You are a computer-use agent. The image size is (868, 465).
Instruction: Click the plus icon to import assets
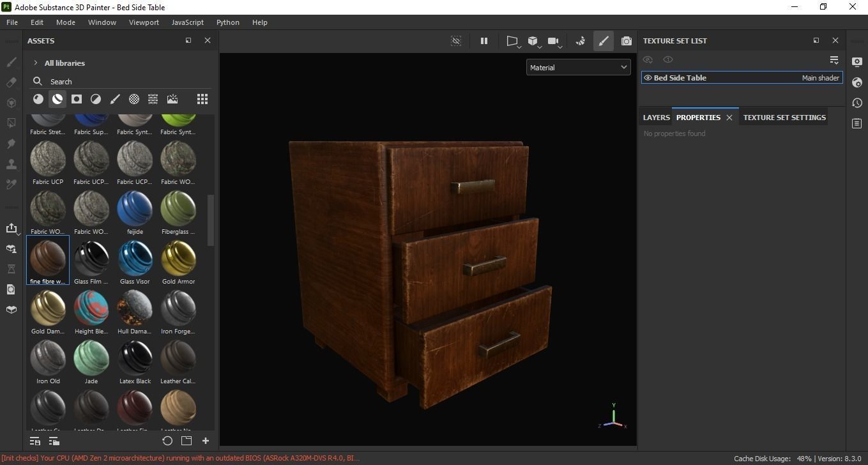tap(206, 441)
